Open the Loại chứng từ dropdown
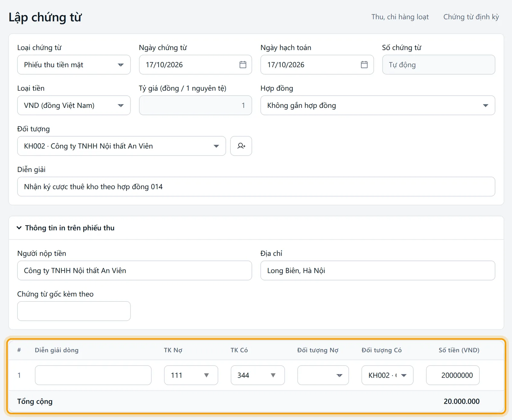This screenshot has width=512, height=420. 74,65
